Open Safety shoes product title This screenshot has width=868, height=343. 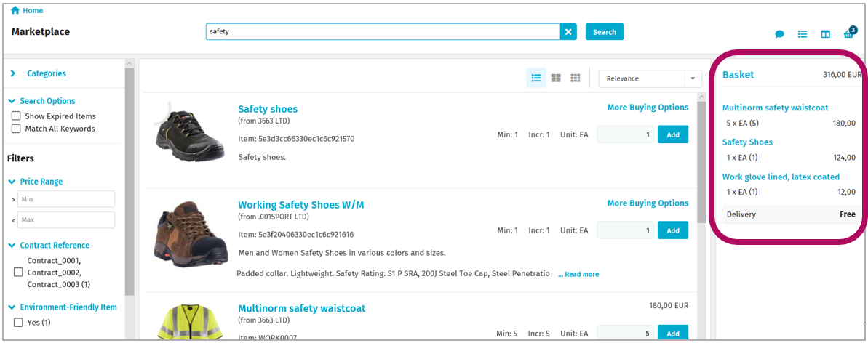[267, 109]
